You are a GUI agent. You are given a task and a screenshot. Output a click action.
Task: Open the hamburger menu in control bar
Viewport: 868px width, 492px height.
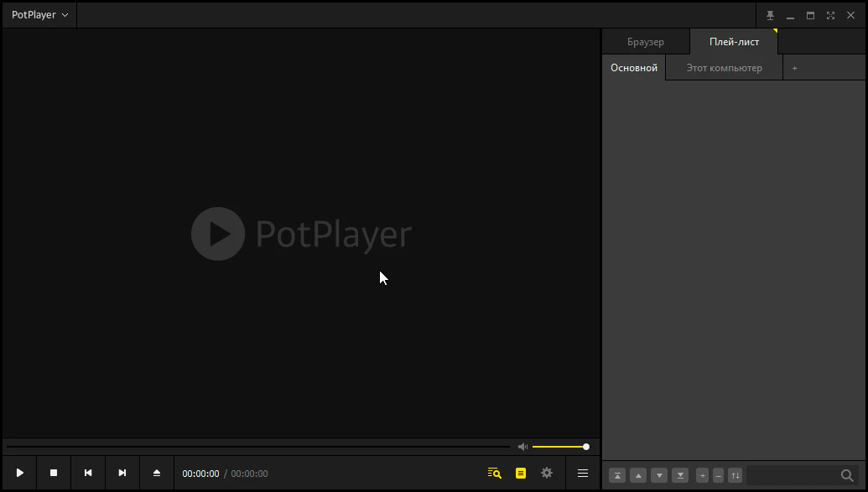pos(583,474)
